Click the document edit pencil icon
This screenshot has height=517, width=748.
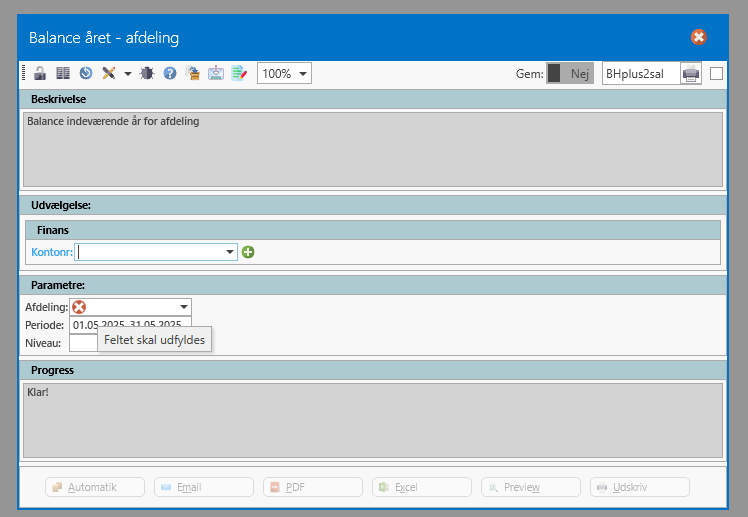(x=239, y=73)
